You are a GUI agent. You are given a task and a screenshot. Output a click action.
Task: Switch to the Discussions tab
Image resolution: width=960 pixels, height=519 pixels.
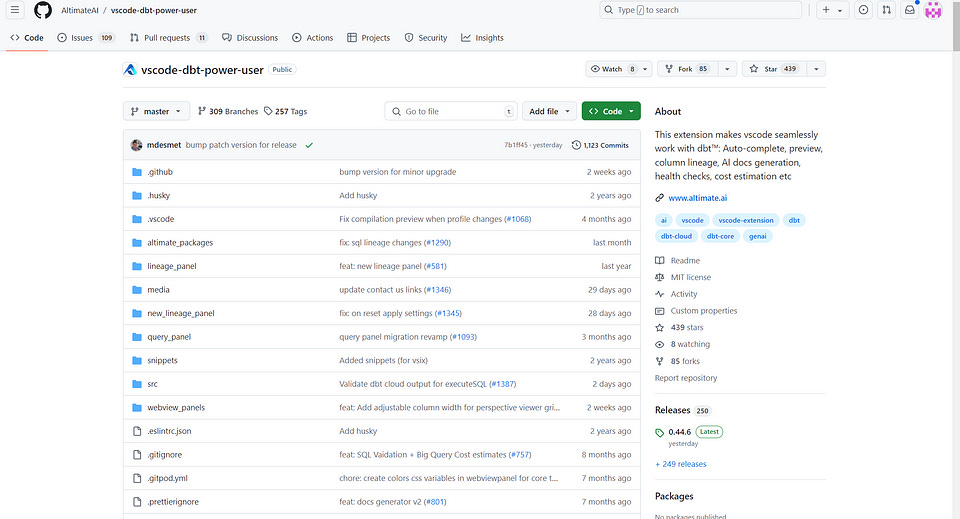click(x=250, y=38)
